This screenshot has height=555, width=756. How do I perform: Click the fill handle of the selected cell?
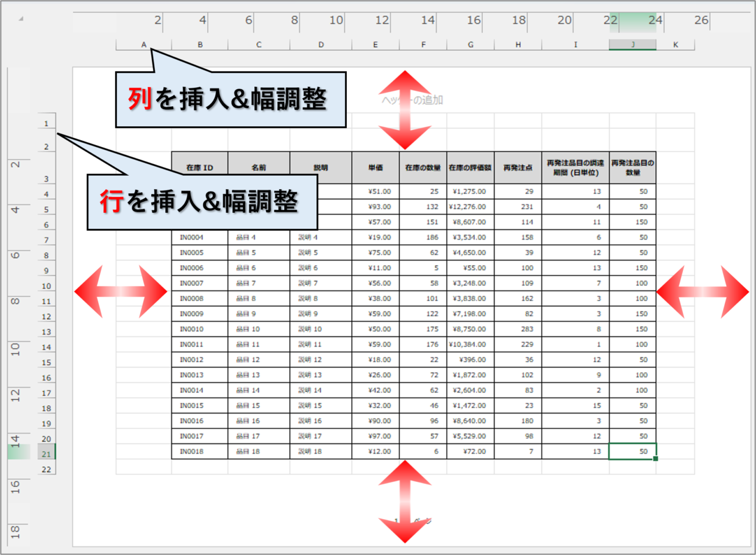[655, 459]
